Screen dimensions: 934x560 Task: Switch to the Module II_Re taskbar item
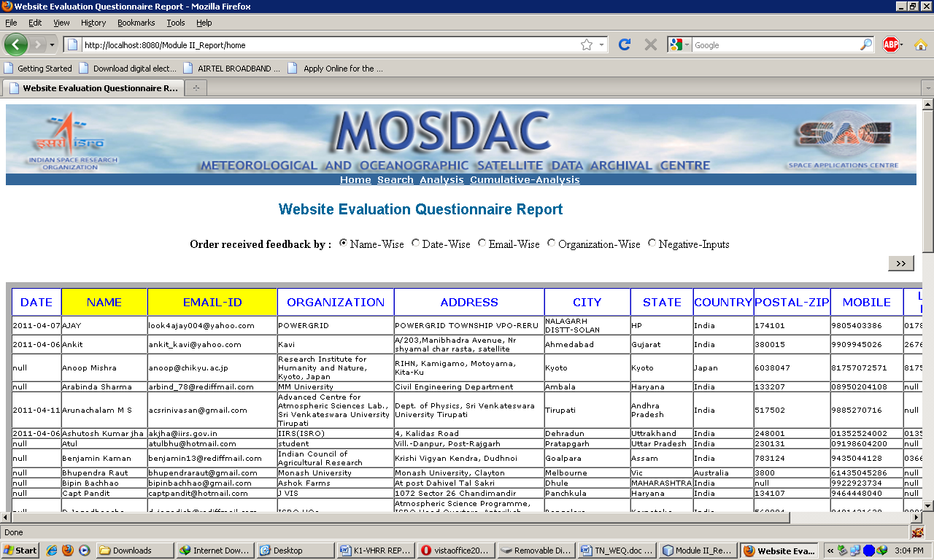[698, 551]
